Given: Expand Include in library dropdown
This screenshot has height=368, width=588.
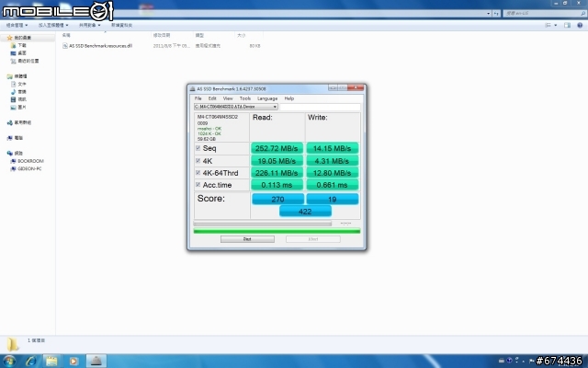Looking at the screenshot, I should coord(53,25).
